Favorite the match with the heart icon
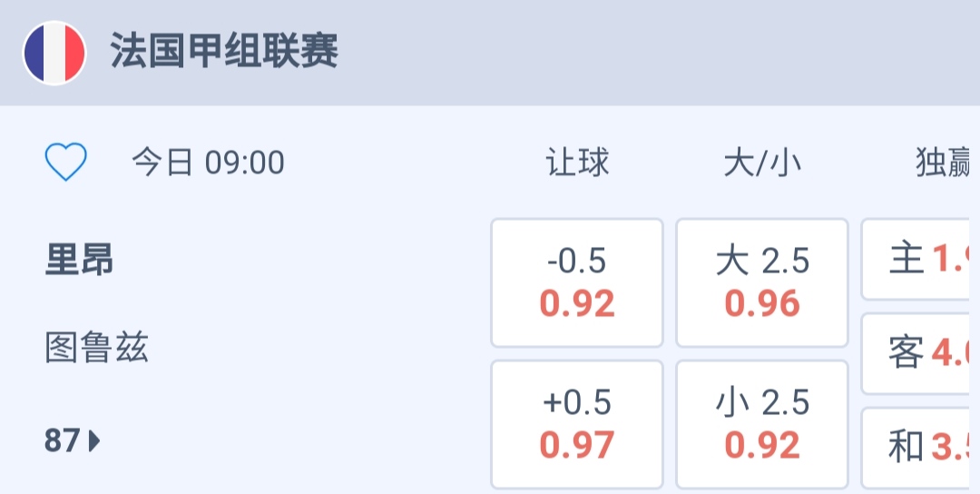The width and height of the screenshot is (980, 494). point(66,163)
